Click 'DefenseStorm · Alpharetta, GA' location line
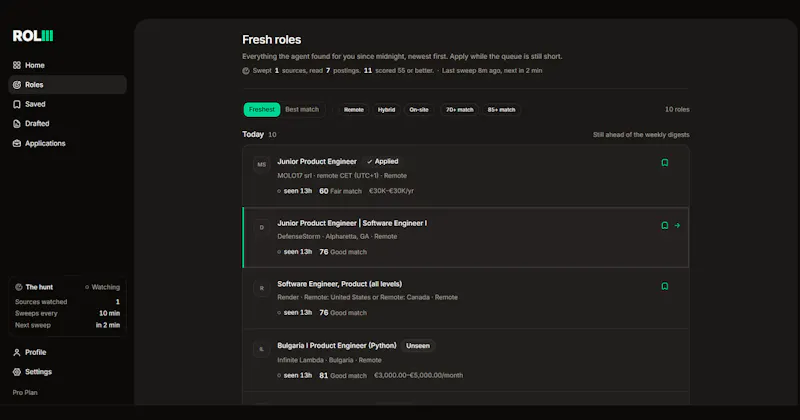The image size is (800, 420). tap(337, 236)
